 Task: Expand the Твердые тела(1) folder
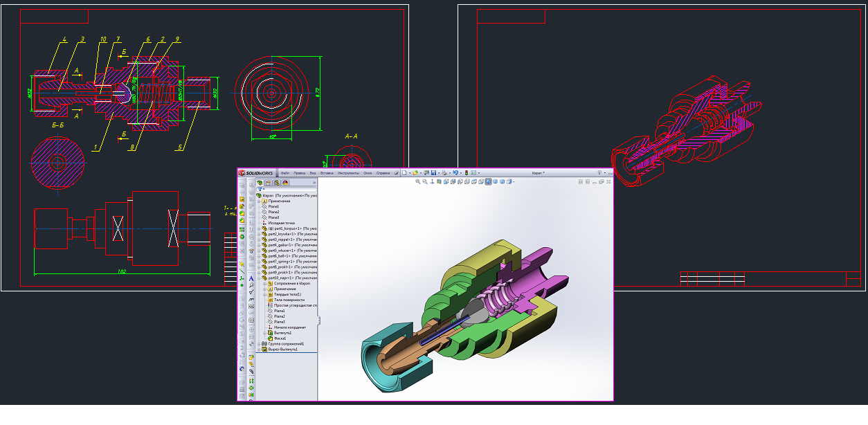[264, 294]
